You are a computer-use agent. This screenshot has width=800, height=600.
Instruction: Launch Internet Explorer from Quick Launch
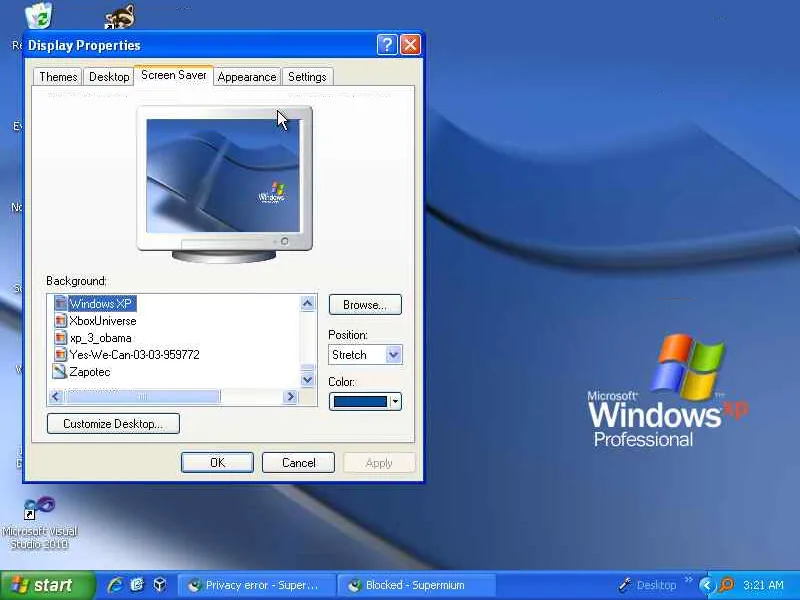coord(116,585)
